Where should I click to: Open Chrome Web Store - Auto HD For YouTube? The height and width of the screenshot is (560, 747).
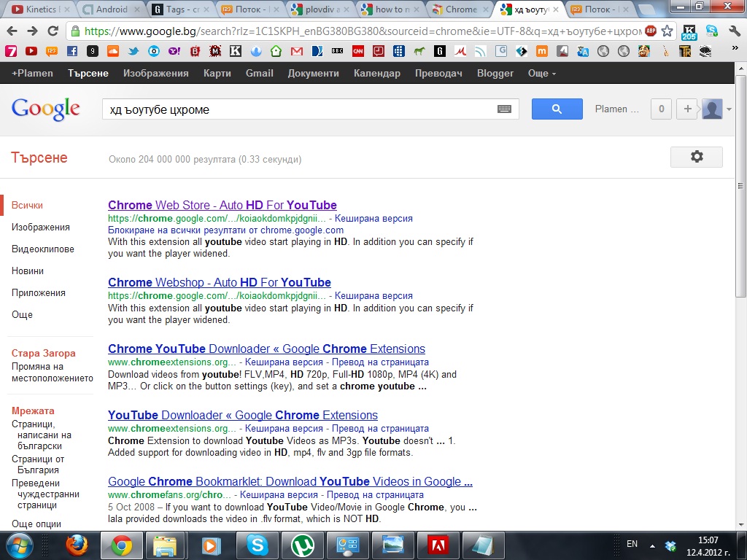[222, 205]
